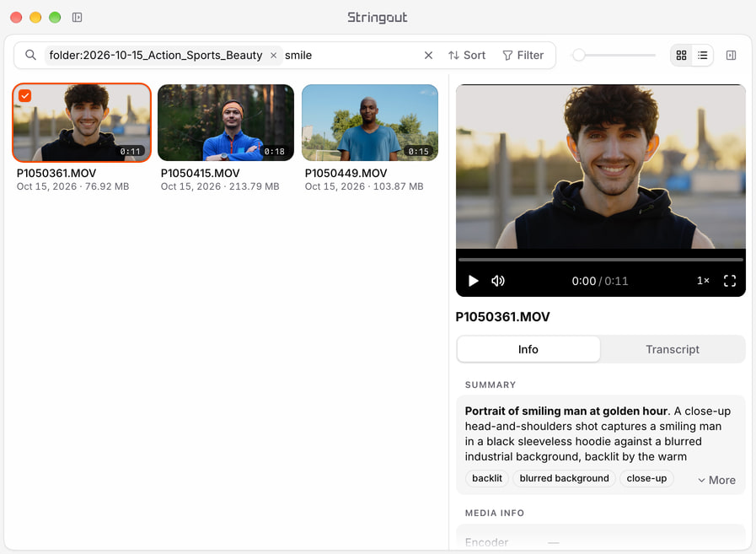Click the close-up tag
The image size is (756, 554).
point(646,478)
